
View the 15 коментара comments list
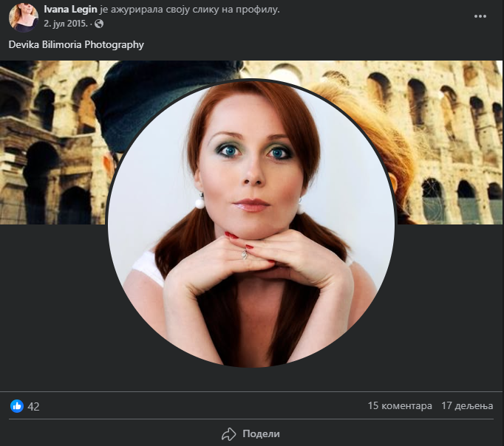pos(399,406)
